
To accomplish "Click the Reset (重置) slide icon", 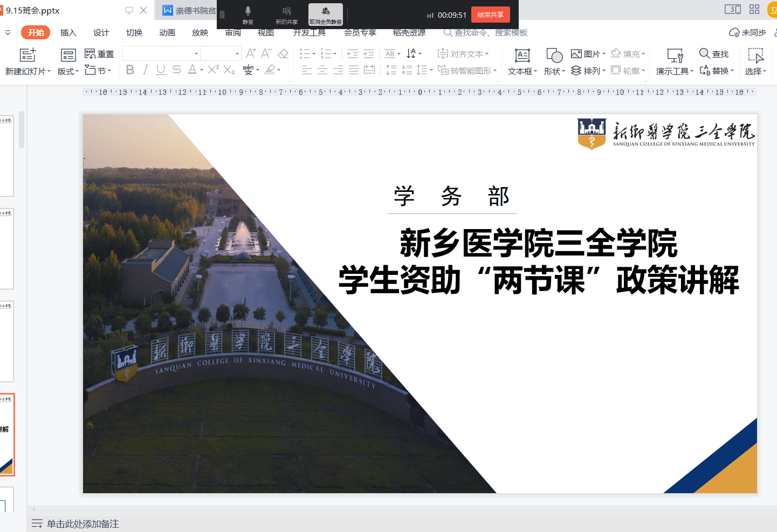I will 91,54.
